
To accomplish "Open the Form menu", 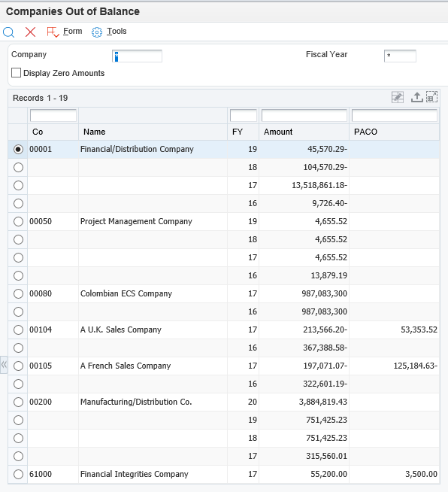I will tap(72, 31).
